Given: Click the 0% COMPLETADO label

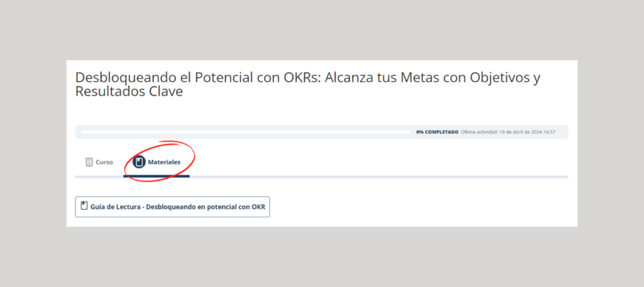Looking at the screenshot, I should click(437, 132).
